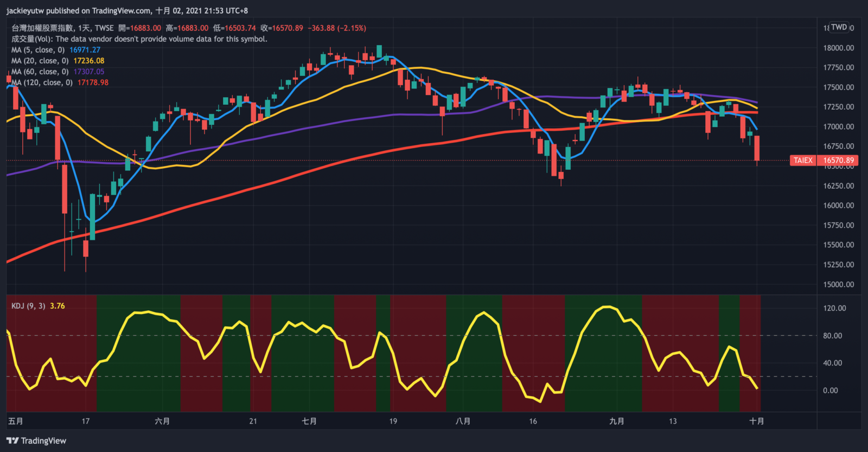The image size is (868, 452).
Task: Click the TradingView logo icon
Action: pyautogui.click(x=12, y=441)
